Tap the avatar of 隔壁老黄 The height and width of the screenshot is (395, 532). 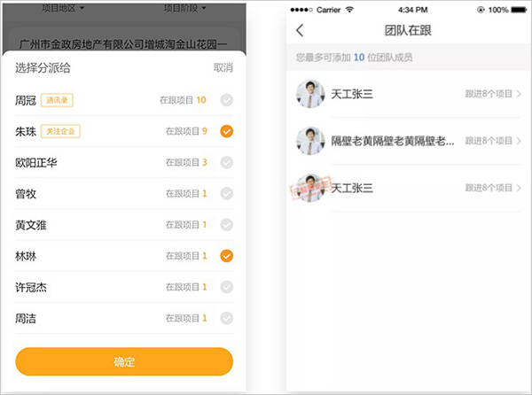pos(310,141)
